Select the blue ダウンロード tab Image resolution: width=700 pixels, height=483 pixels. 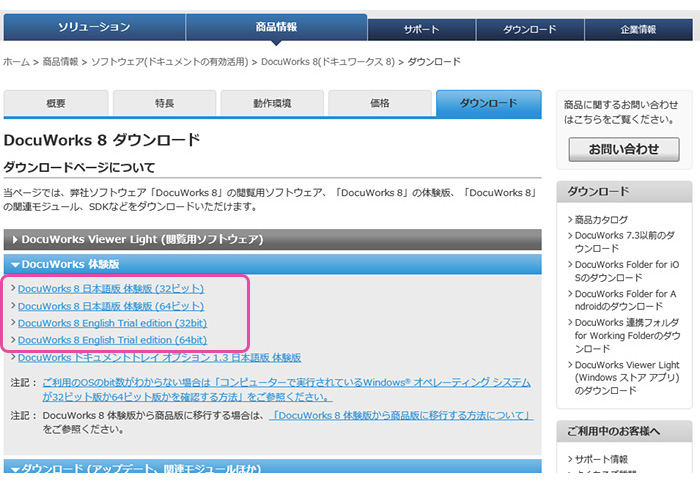tap(489, 103)
